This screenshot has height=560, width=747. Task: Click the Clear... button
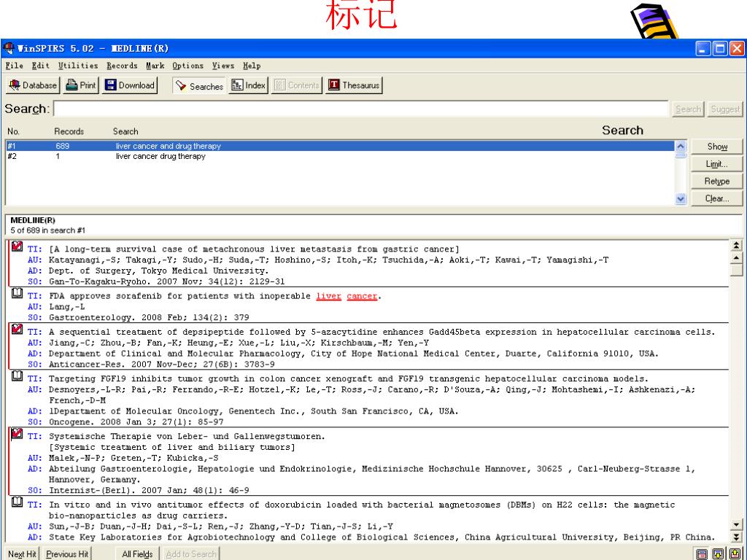(x=716, y=198)
